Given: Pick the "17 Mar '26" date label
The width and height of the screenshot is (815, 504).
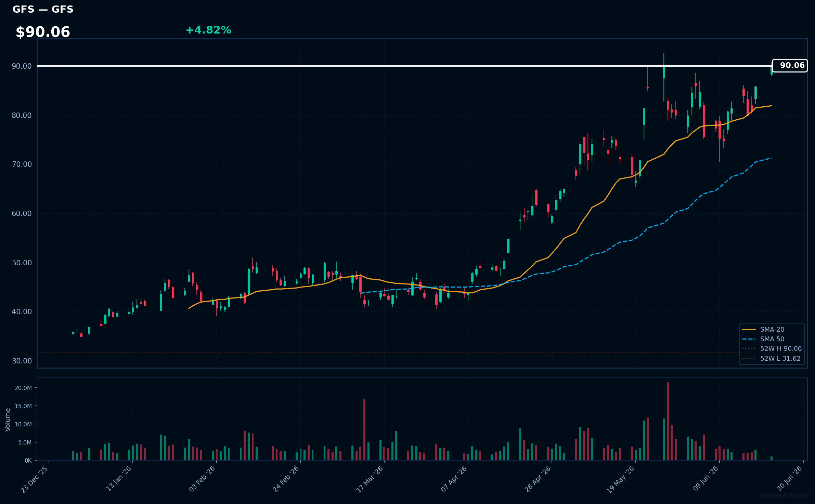Looking at the screenshot, I should coord(370,479).
